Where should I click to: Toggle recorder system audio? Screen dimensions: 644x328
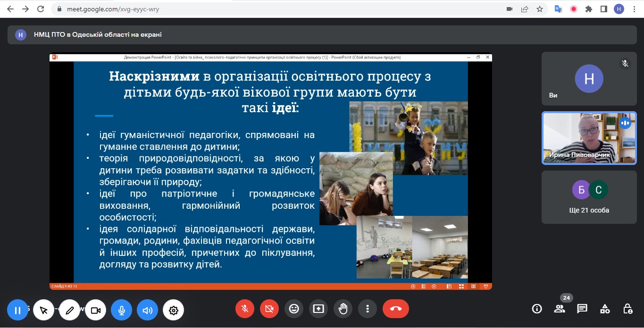coord(147,310)
